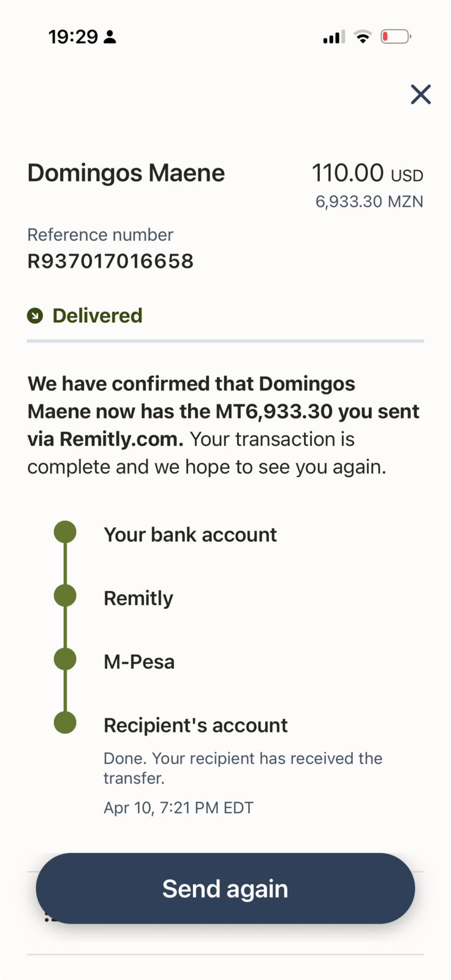The width and height of the screenshot is (451, 980).
Task: Select reference number R937017016658
Action: [x=110, y=262]
